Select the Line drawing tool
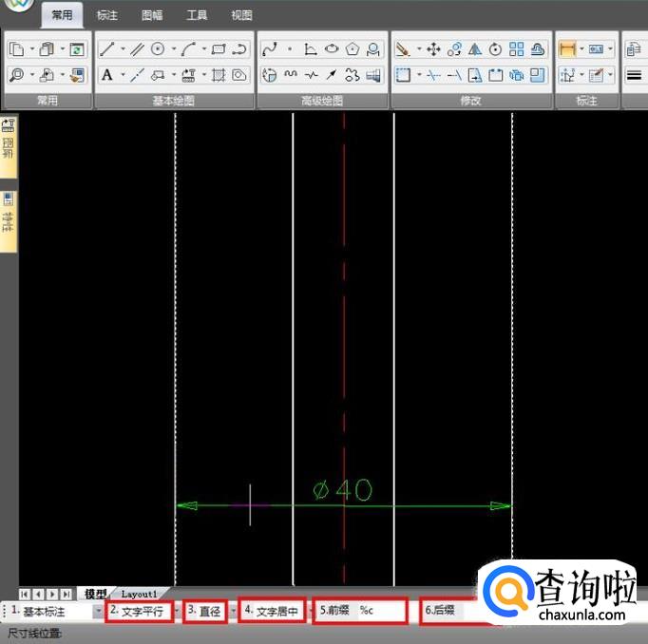Viewport: 648px width, 644px height. coord(107,49)
